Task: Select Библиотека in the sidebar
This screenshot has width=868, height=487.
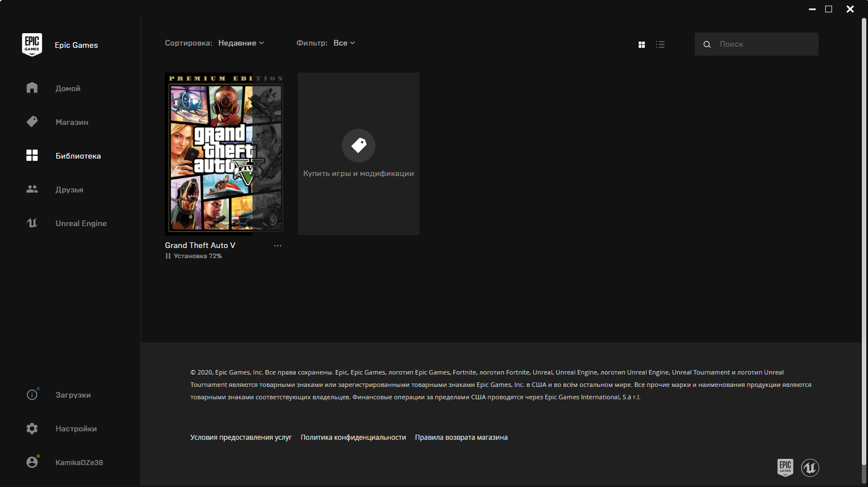Action: pyautogui.click(x=78, y=156)
